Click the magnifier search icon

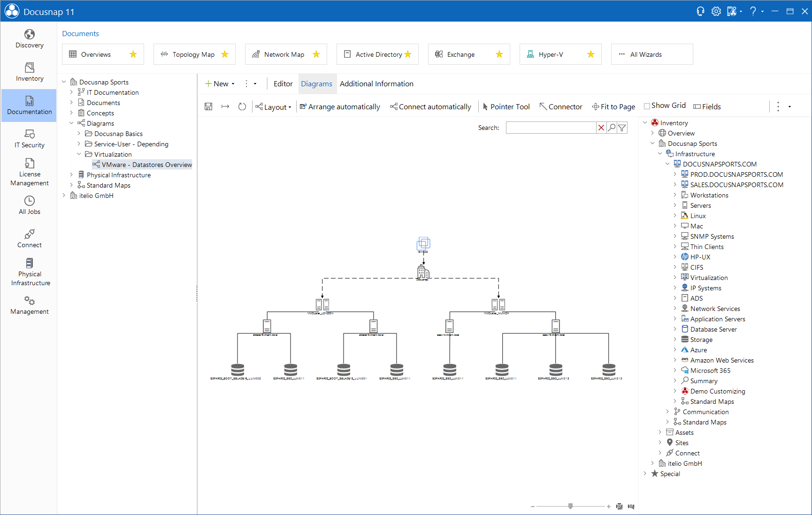point(612,128)
